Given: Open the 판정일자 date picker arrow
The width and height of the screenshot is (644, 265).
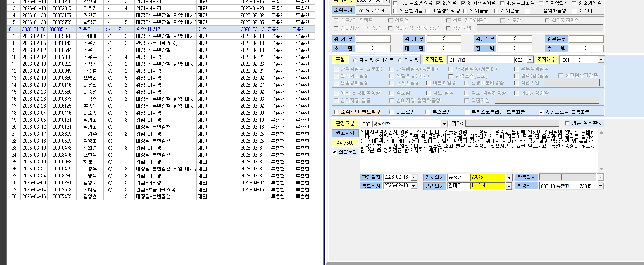Looking at the screenshot, I should click(x=414, y=177).
